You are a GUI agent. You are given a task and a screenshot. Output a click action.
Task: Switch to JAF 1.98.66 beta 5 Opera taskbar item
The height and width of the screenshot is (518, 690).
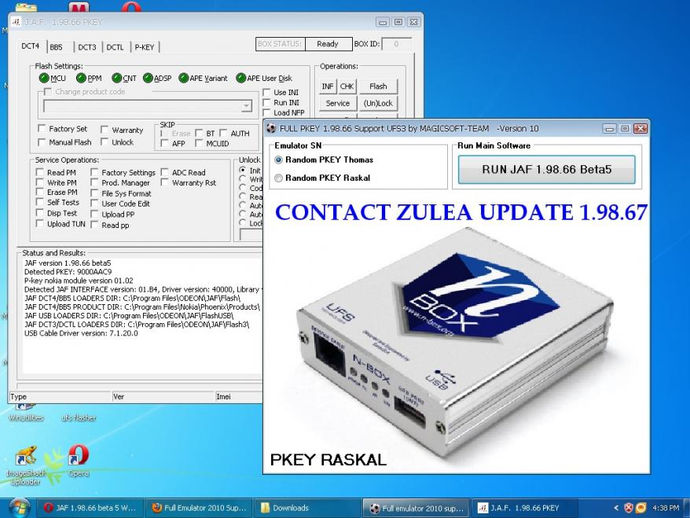pos(90,508)
